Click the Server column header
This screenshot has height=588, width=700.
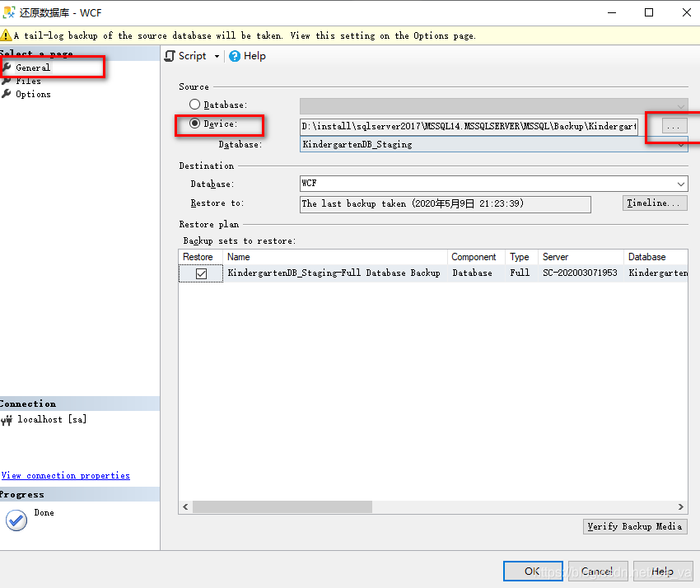pyautogui.click(x=581, y=257)
